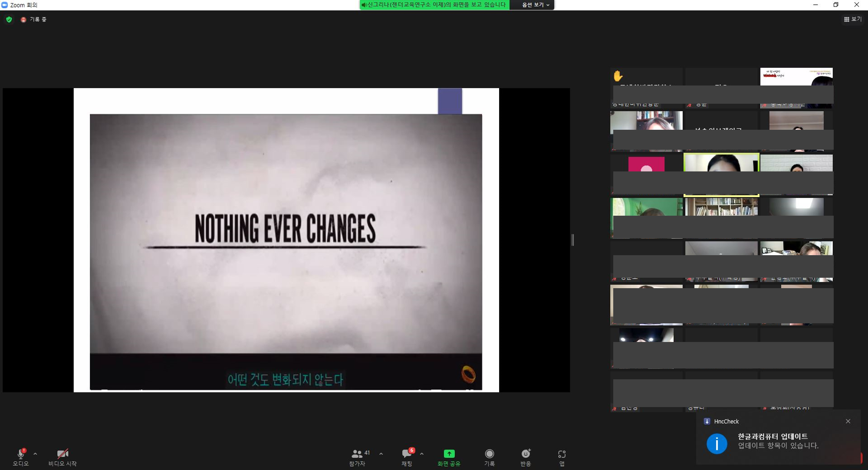The height and width of the screenshot is (470, 868).
Task: Start video with the camera icon
Action: 62,454
